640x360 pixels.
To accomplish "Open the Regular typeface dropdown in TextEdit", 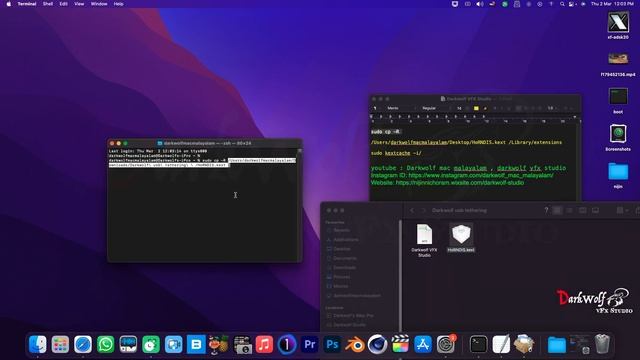I will (435, 108).
